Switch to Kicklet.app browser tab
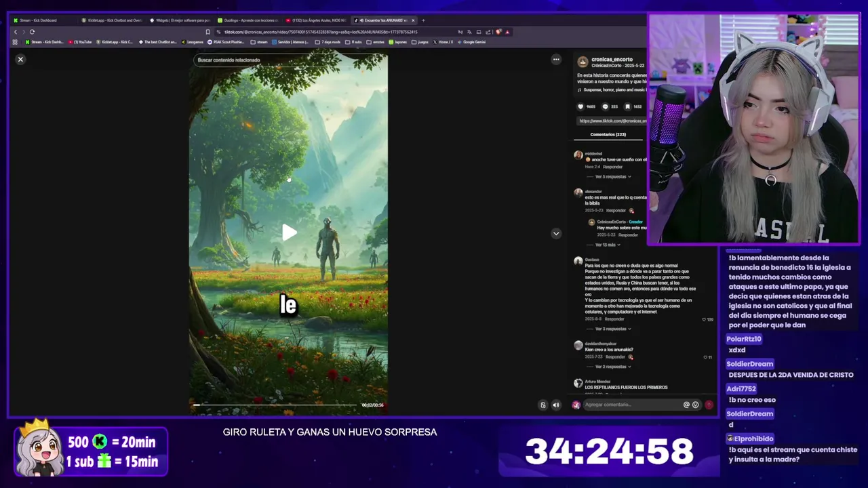The height and width of the screenshot is (488, 868). pos(112,20)
